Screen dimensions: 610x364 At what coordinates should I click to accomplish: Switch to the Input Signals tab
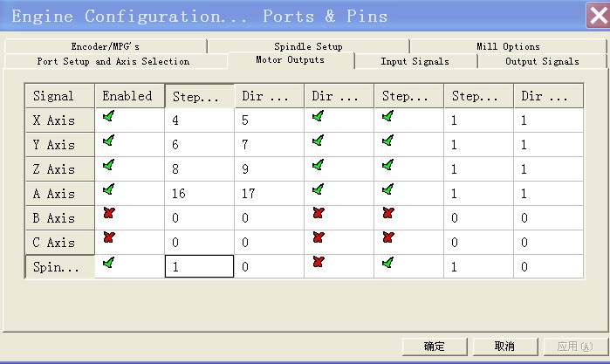click(x=415, y=62)
